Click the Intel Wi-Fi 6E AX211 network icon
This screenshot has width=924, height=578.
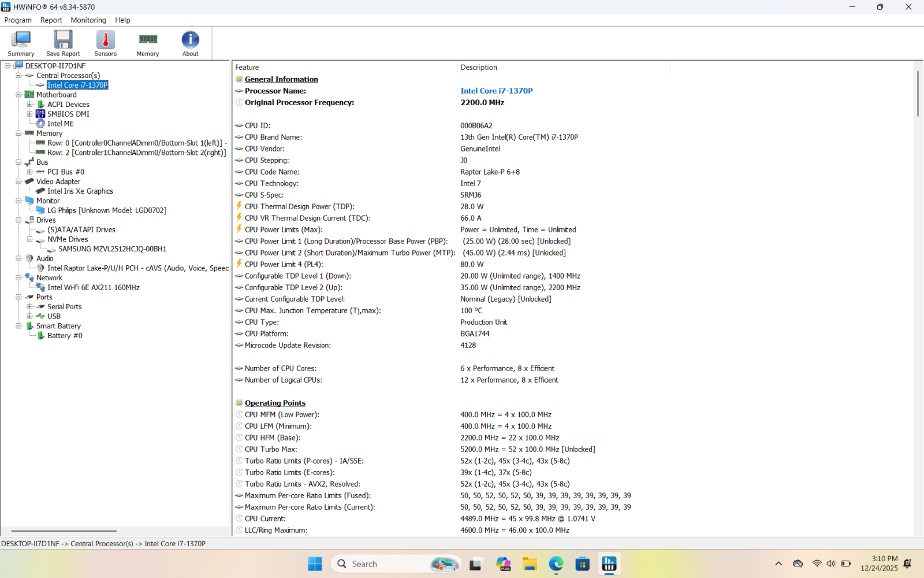point(40,287)
